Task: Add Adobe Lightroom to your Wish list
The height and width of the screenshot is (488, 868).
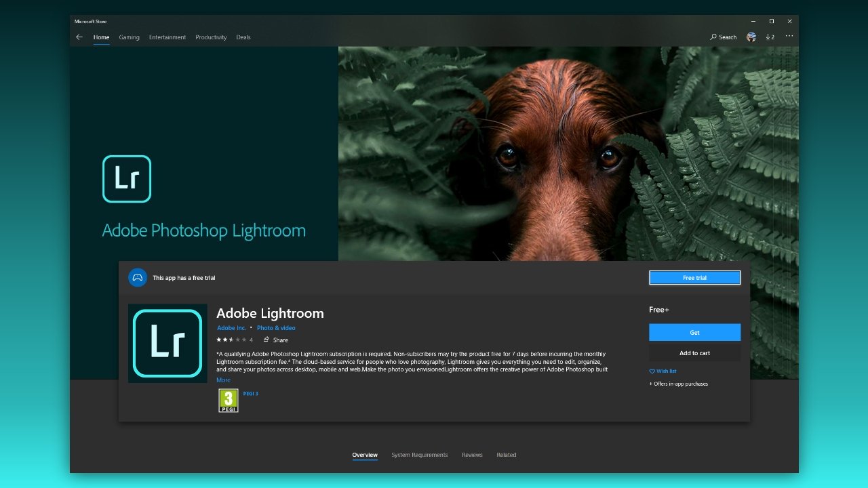Action: point(663,371)
